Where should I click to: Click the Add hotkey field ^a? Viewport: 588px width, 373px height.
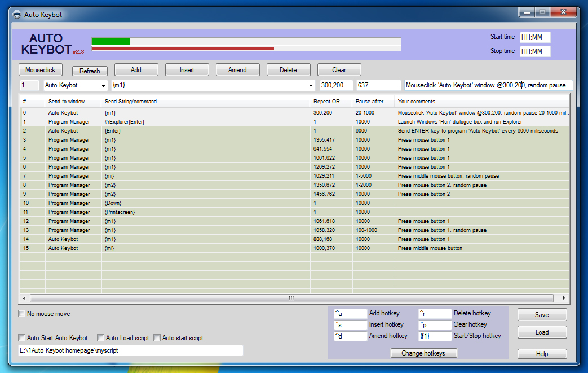[x=350, y=313]
